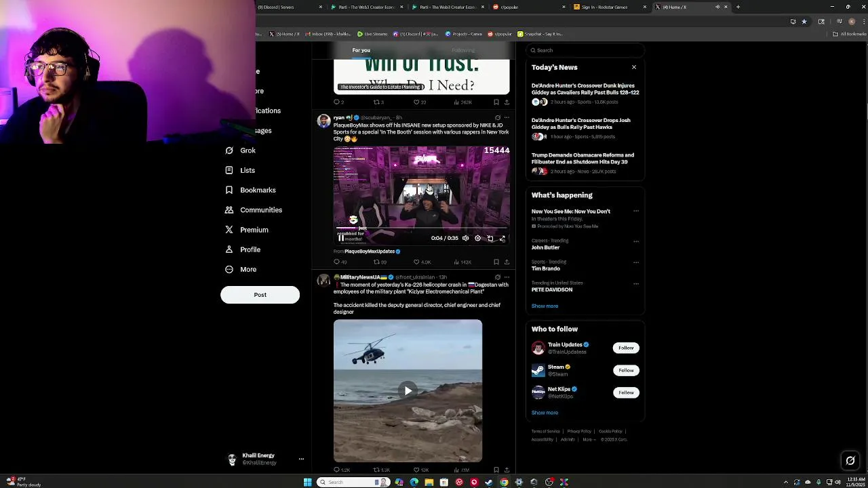Open a new browser tab
The width and height of the screenshot is (868, 488).
738,7
